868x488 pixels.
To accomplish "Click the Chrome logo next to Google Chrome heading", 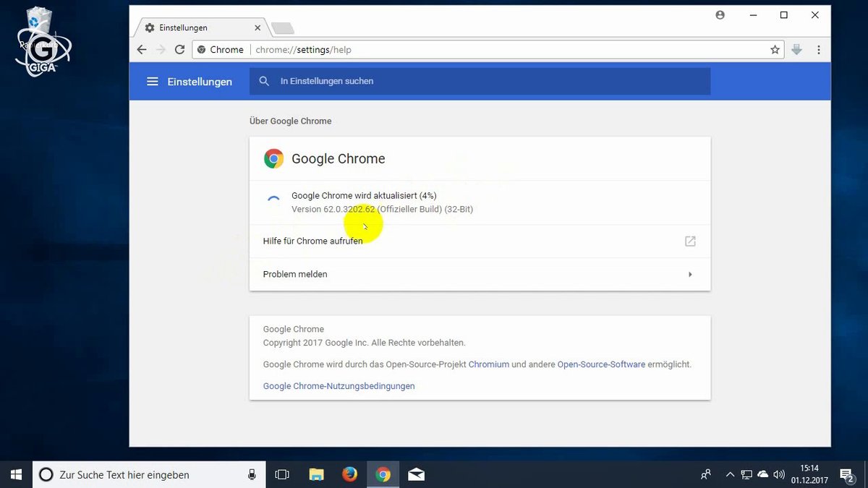I will pyautogui.click(x=273, y=158).
